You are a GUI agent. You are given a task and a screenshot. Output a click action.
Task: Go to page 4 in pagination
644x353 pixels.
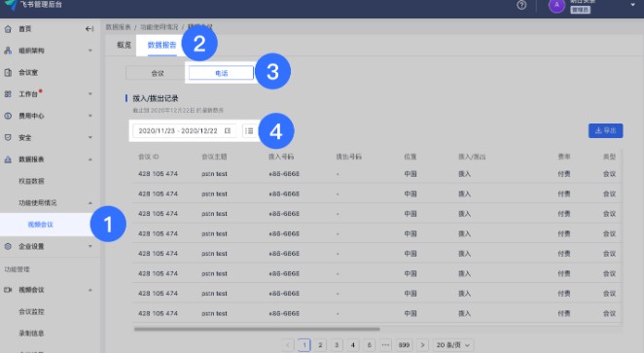pos(353,345)
